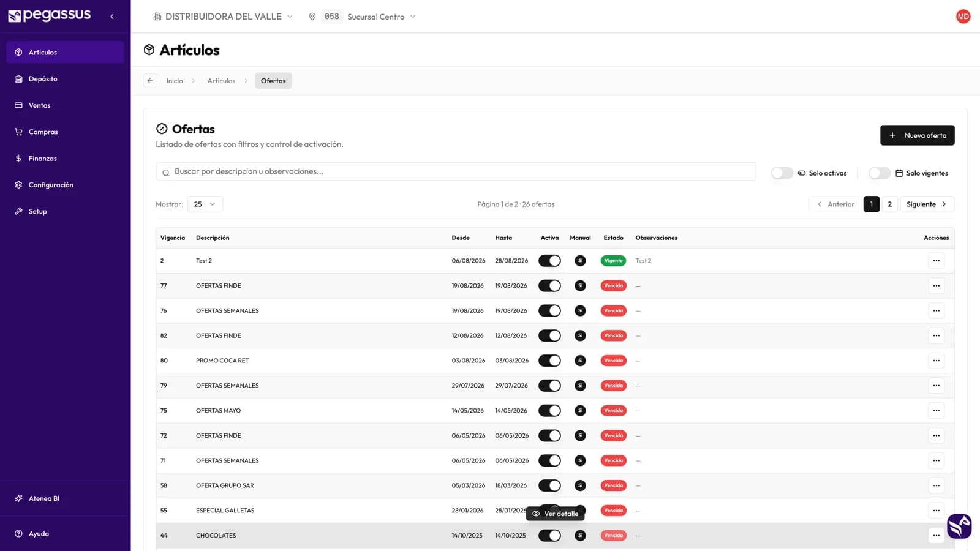
Task: Click the Vigente status badge
Action: point(613,261)
